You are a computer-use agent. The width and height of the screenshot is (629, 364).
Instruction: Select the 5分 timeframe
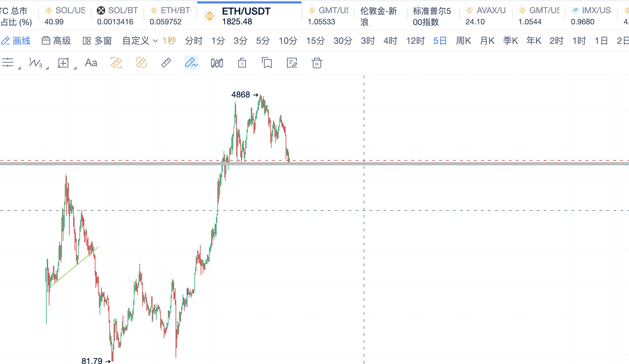tap(263, 41)
